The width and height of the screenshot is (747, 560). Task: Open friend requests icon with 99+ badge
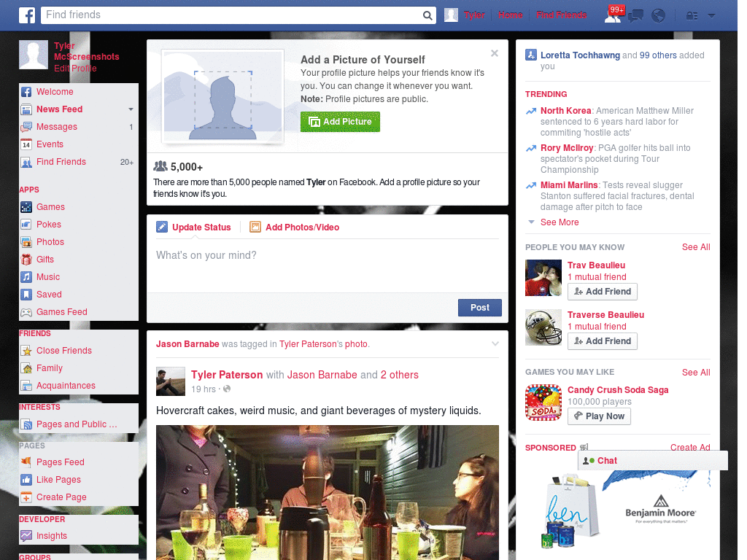614,15
